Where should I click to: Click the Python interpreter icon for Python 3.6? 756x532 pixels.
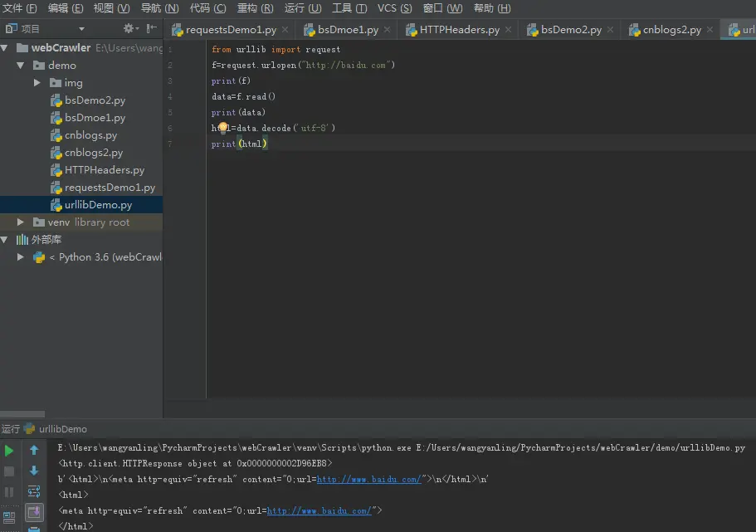[x=39, y=257]
